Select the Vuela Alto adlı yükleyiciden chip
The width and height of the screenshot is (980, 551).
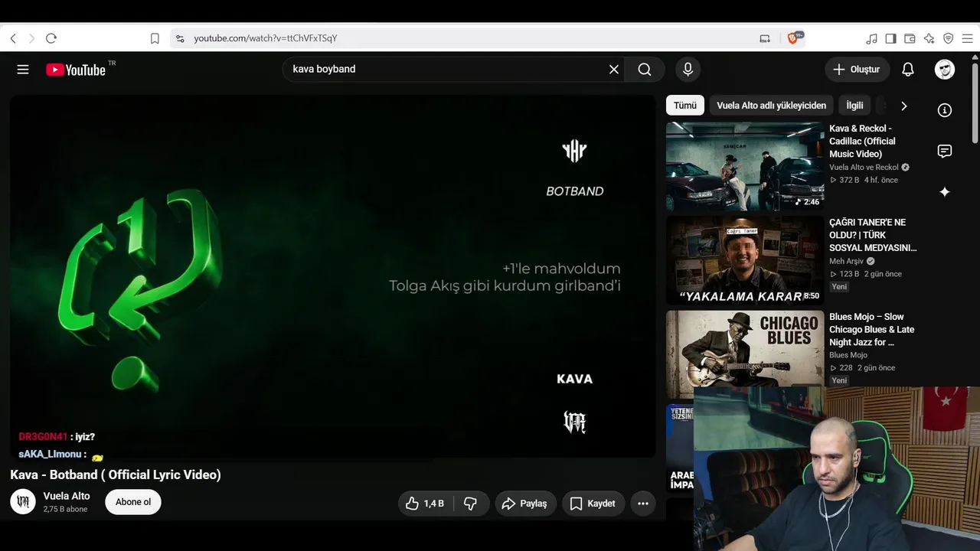click(x=771, y=106)
